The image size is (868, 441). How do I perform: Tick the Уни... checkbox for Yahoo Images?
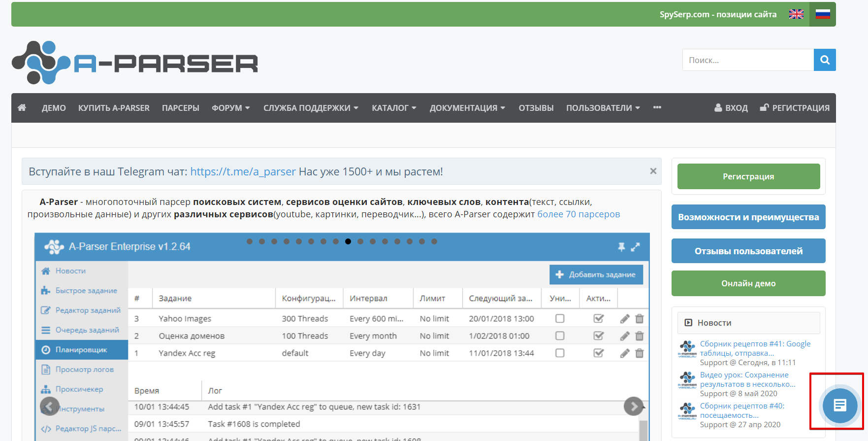coord(560,319)
